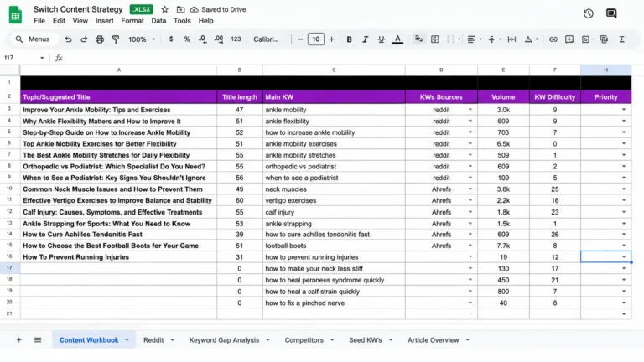The image size is (644, 362).
Task: Insert a link
Action: tap(553, 39)
